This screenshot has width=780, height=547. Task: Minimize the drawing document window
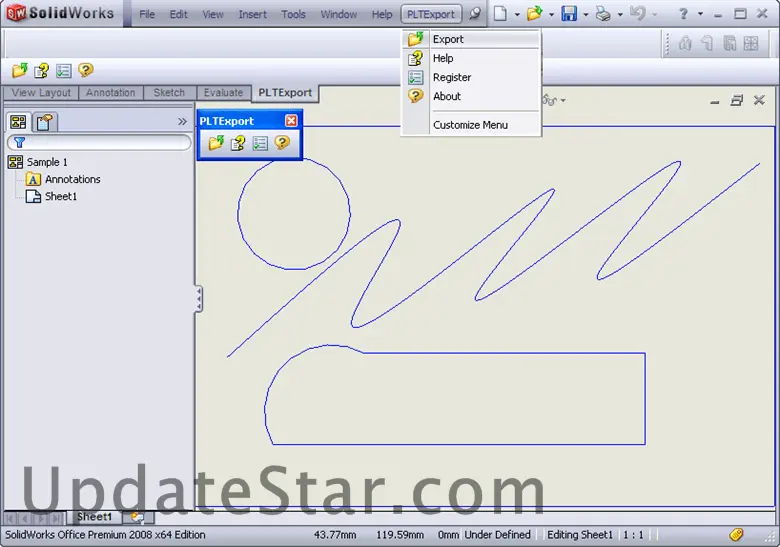(715, 101)
